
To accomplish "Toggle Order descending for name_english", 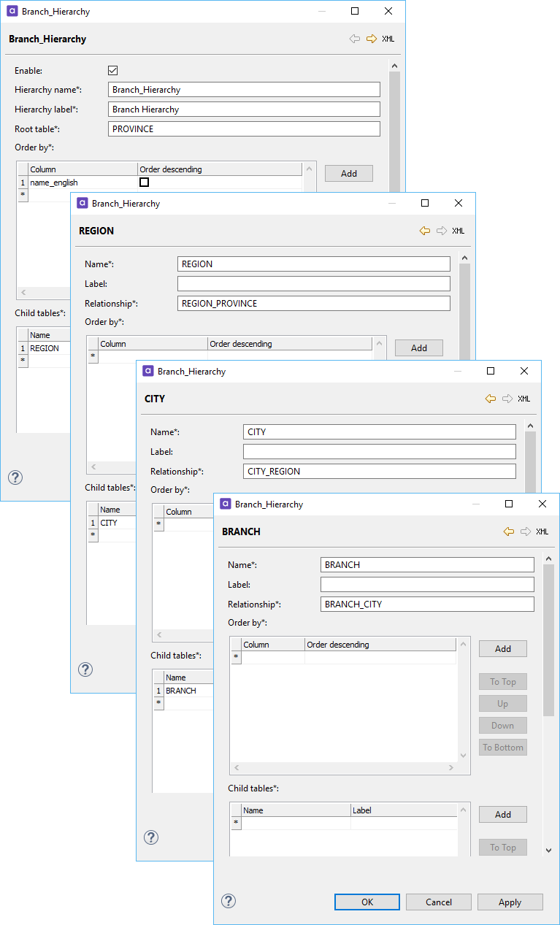I will [145, 183].
